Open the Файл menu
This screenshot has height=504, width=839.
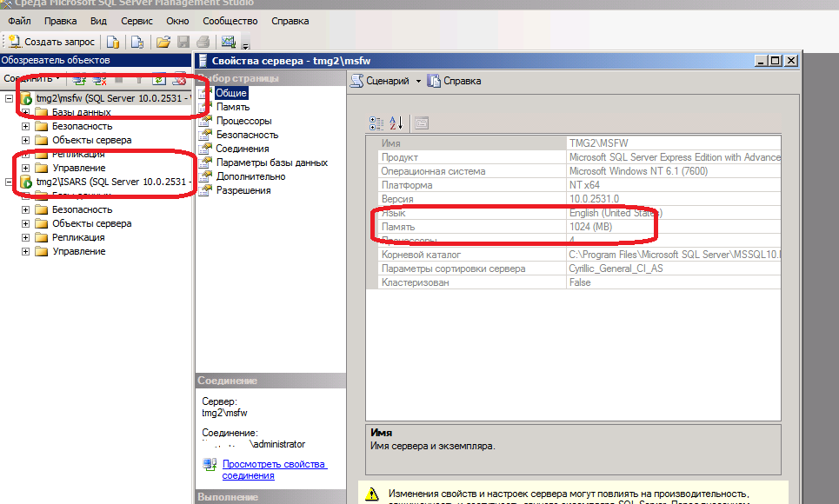pos(19,22)
